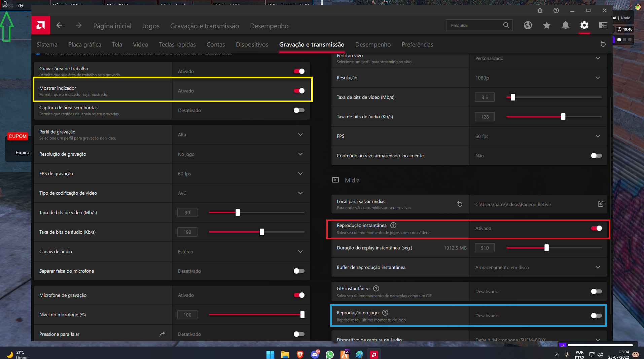644x359 pixels.
Task: Open WhatsApp from taskbar
Action: pos(330,354)
